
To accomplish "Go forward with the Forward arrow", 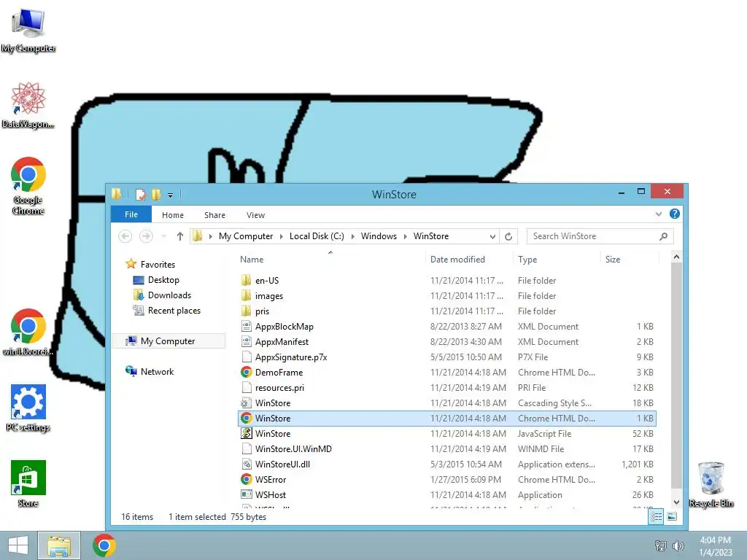I will [146, 236].
